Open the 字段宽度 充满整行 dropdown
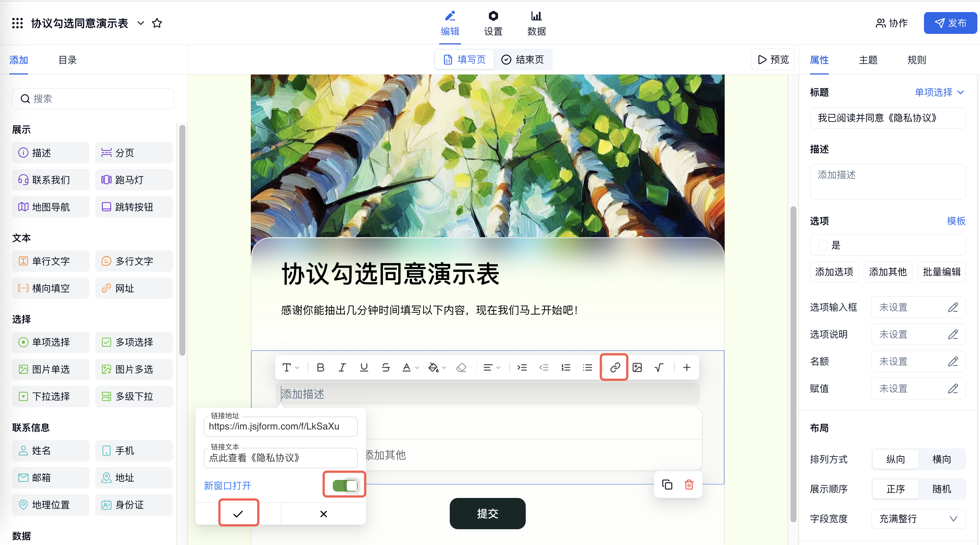Viewport: 980px width, 545px height. [918, 519]
